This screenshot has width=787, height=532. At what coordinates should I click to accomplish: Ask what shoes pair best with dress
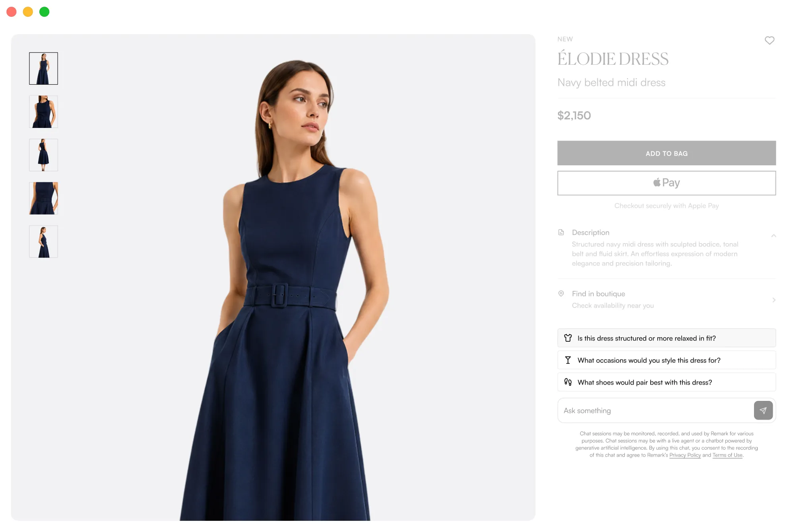667,382
